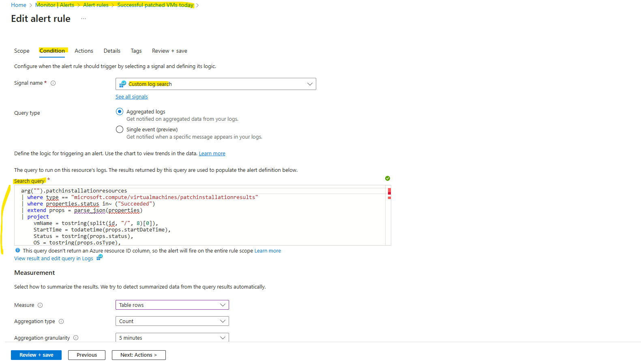Click the Signal name info icon

[53, 83]
